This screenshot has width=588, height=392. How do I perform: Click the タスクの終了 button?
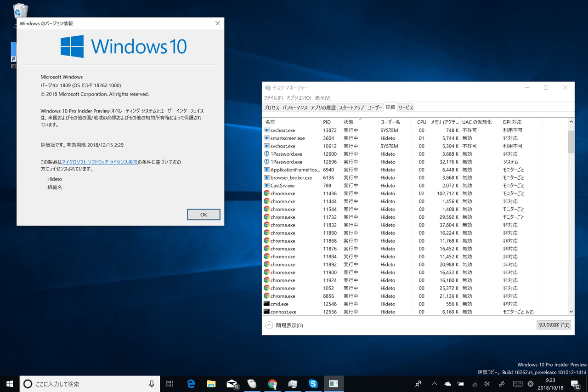pos(554,325)
